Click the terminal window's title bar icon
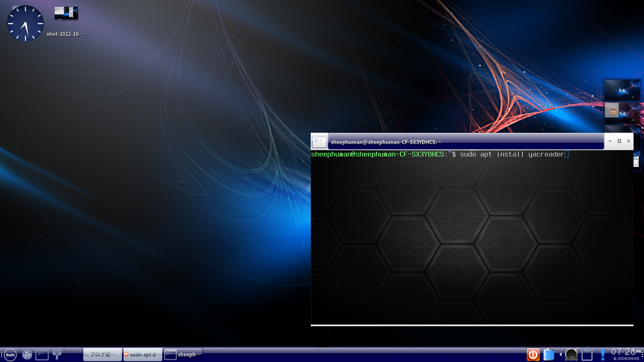This screenshot has width=644, height=362. pyautogui.click(x=319, y=142)
